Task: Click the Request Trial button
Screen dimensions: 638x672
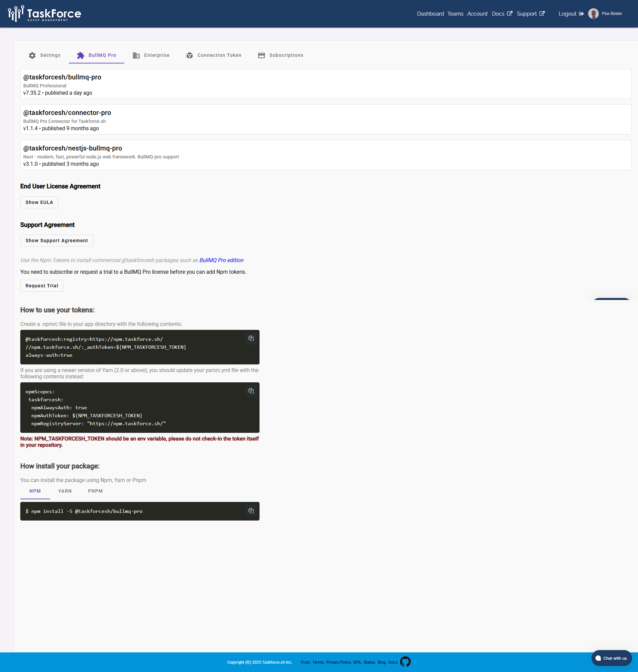Action: coord(42,286)
